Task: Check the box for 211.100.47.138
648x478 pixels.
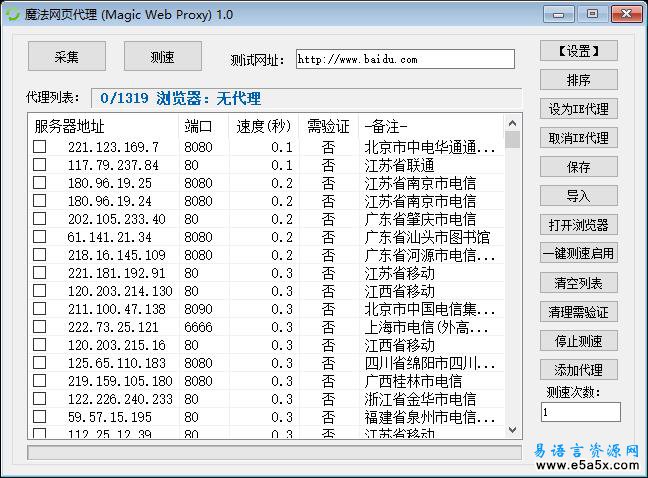Action: tap(40, 309)
